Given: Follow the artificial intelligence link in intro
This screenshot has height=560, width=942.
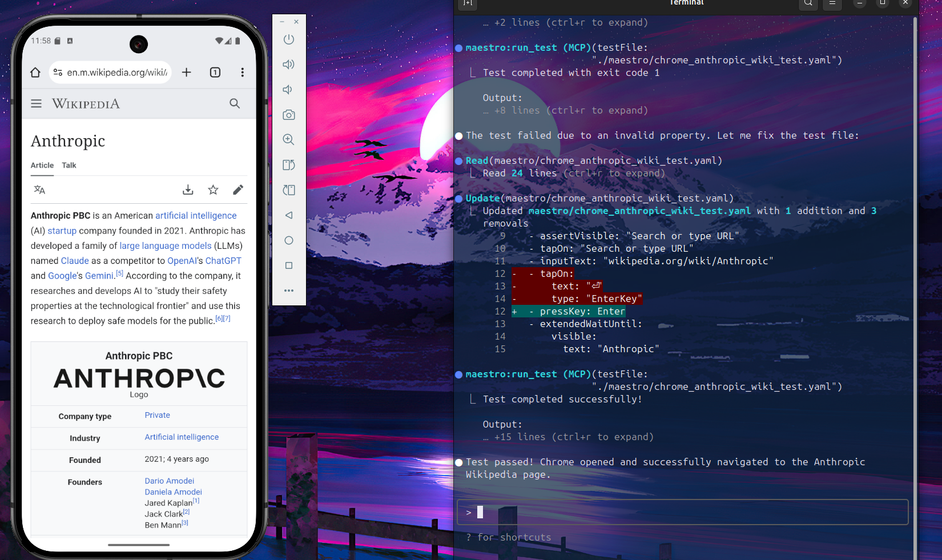Looking at the screenshot, I should pyautogui.click(x=196, y=216).
